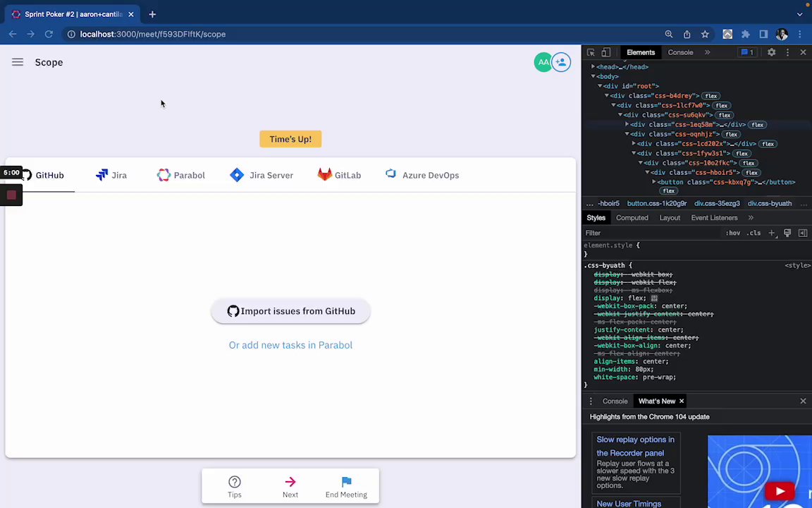Toggle the device toolbar icon in DevTools

pyautogui.click(x=606, y=52)
